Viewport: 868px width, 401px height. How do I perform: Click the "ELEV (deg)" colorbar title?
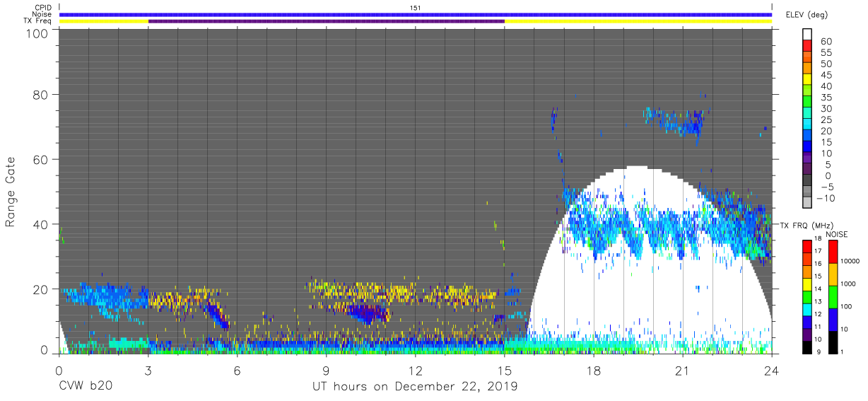tap(807, 14)
